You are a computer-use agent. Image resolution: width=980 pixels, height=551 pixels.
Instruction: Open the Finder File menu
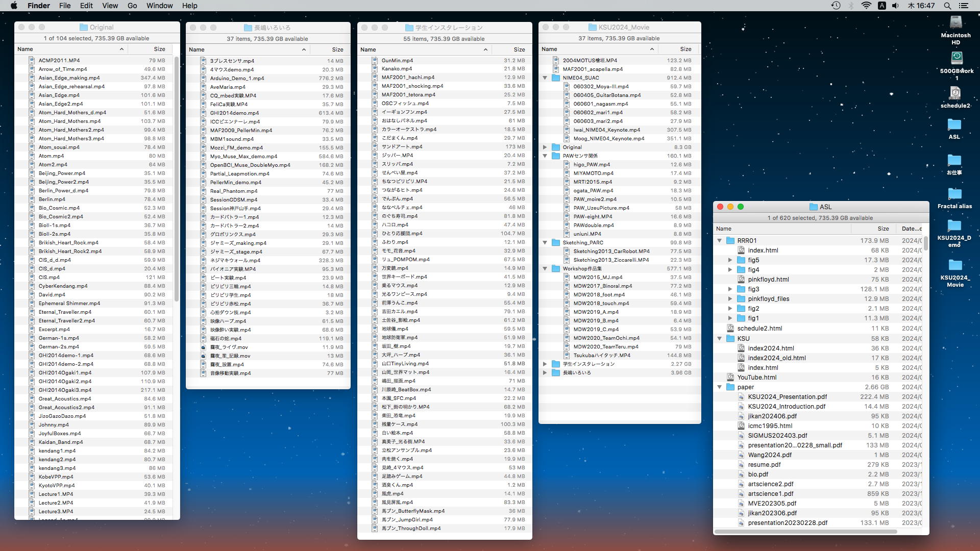[65, 6]
